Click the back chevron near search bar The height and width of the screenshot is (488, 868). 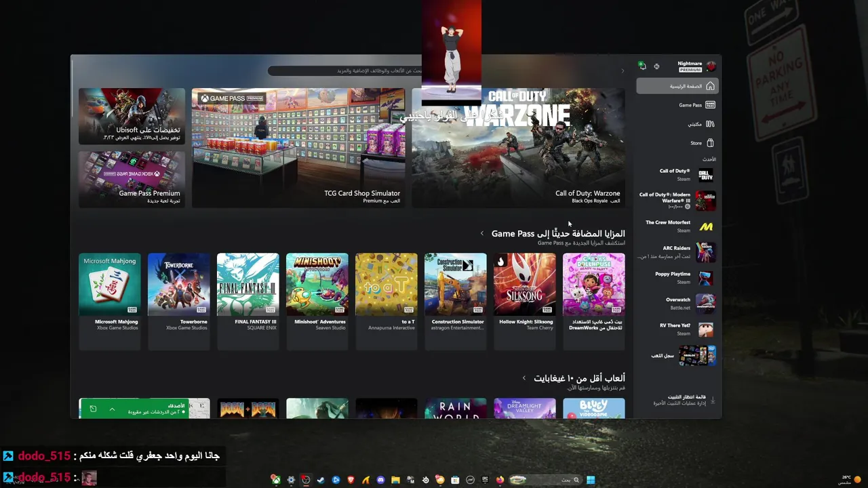click(x=623, y=70)
